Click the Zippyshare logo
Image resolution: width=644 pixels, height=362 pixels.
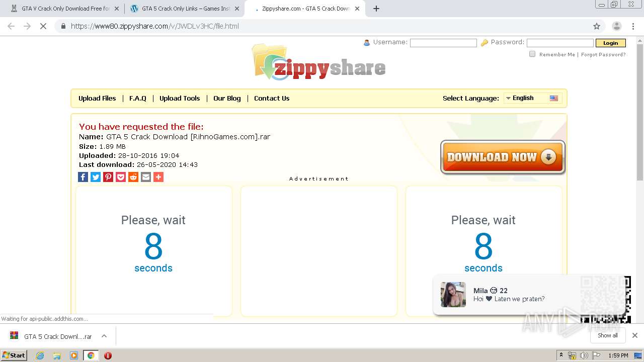[x=319, y=62]
